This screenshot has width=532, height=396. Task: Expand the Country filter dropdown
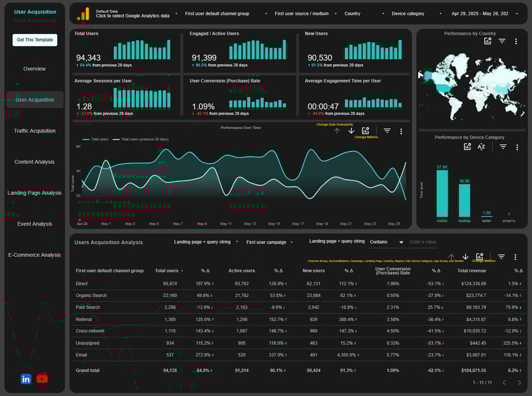pos(364,14)
